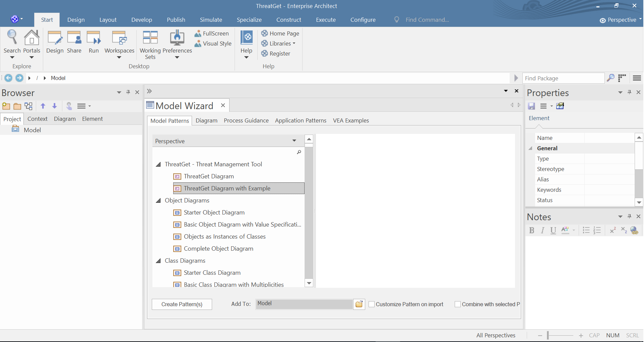Open Working Sets icon
Viewport: 644px width, 342px height.
[150, 45]
